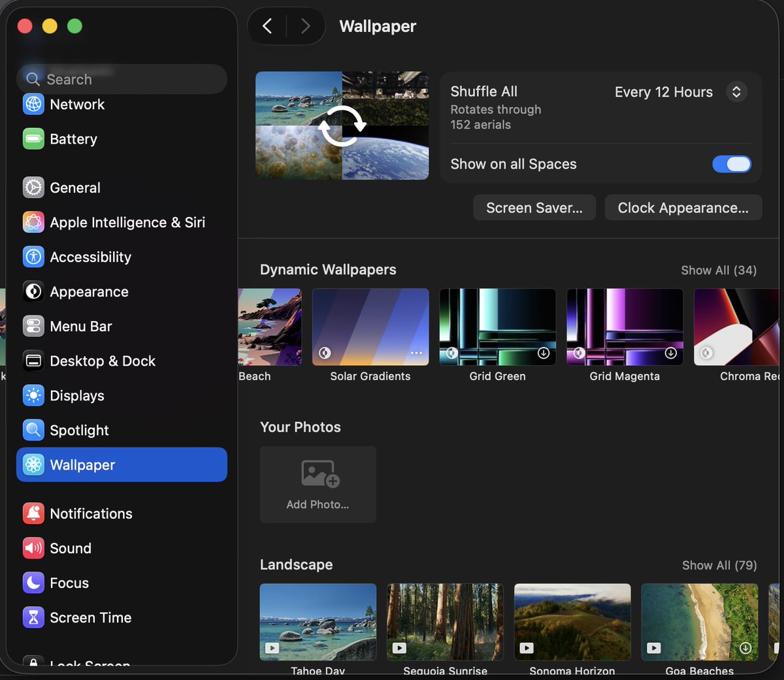This screenshot has height=680, width=784.
Task: Pick the Sonoma Horizon aerial
Action: [x=572, y=622]
